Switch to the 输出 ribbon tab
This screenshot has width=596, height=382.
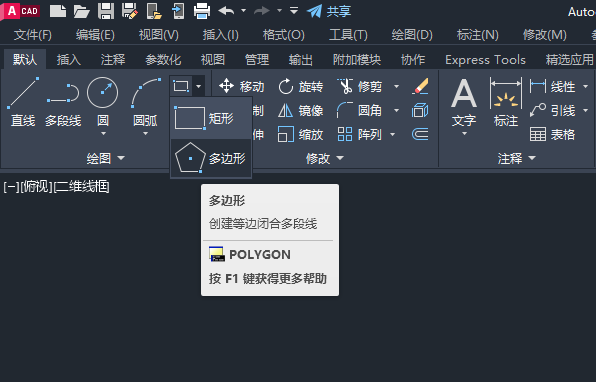[x=301, y=59]
